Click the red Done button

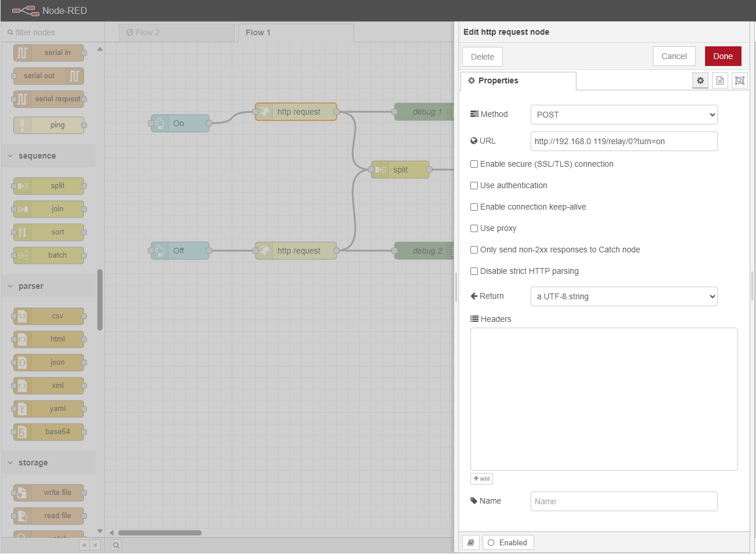point(723,56)
